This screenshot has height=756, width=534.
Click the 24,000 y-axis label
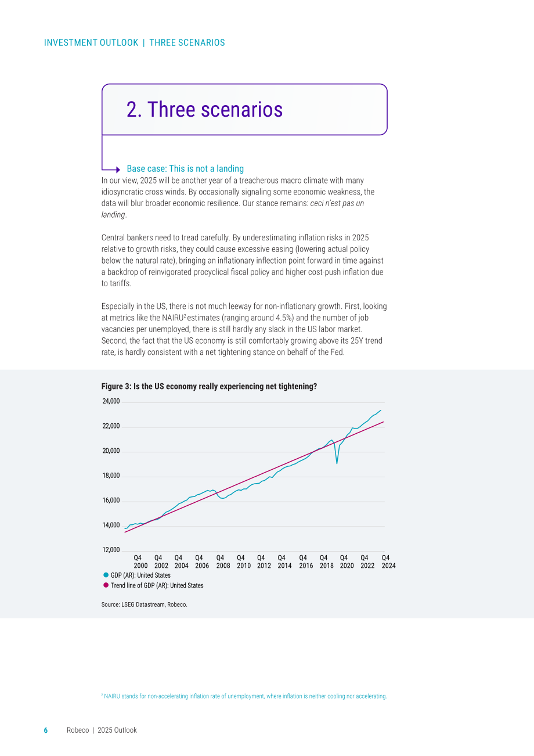pos(111,401)
